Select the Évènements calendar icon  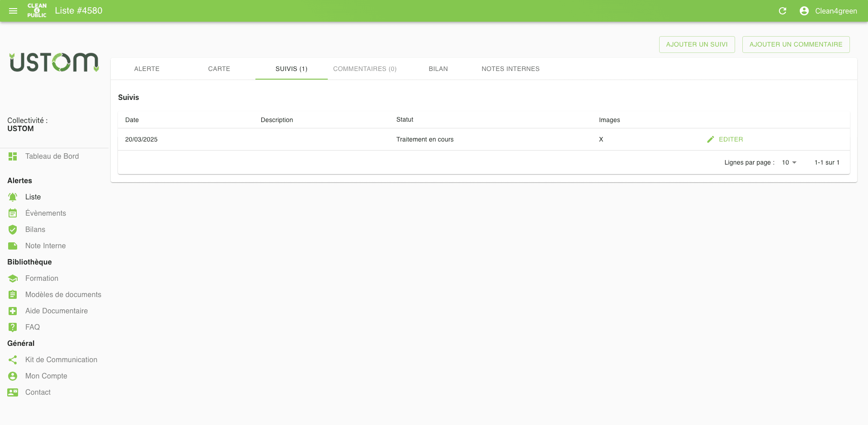[13, 213]
